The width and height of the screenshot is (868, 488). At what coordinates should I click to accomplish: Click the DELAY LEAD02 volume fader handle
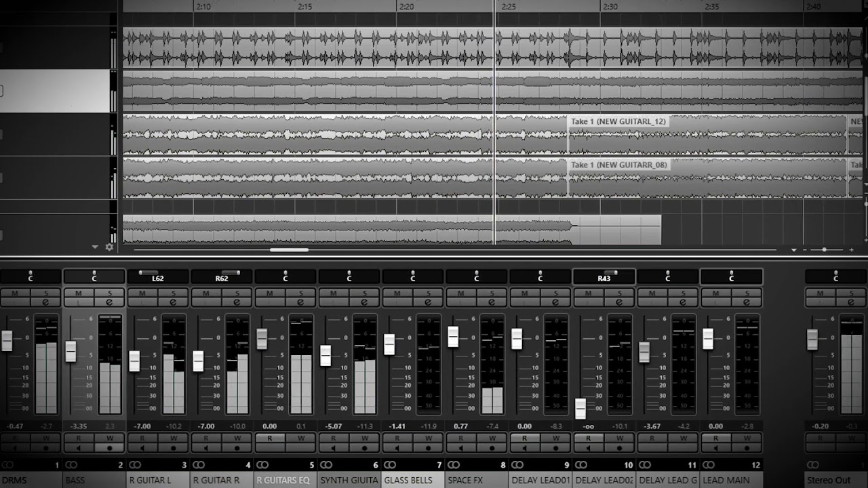pos(580,408)
